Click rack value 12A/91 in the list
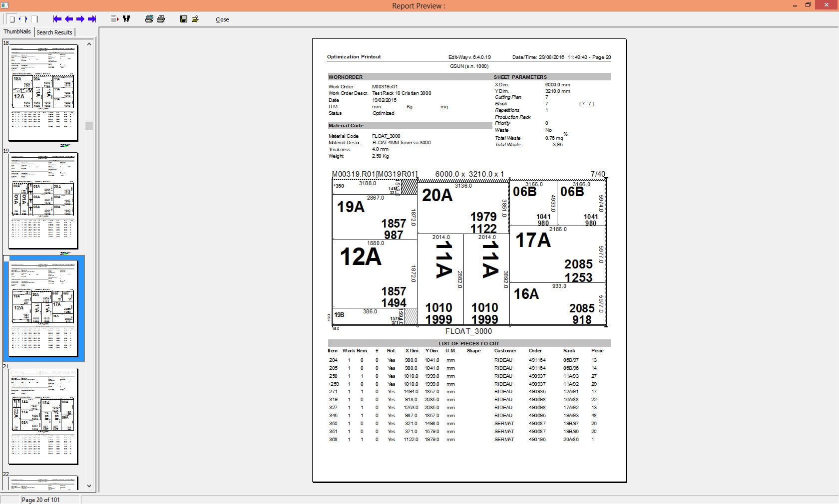Image resolution: width=839 pixels, height=504 pixels. [571, 392]
